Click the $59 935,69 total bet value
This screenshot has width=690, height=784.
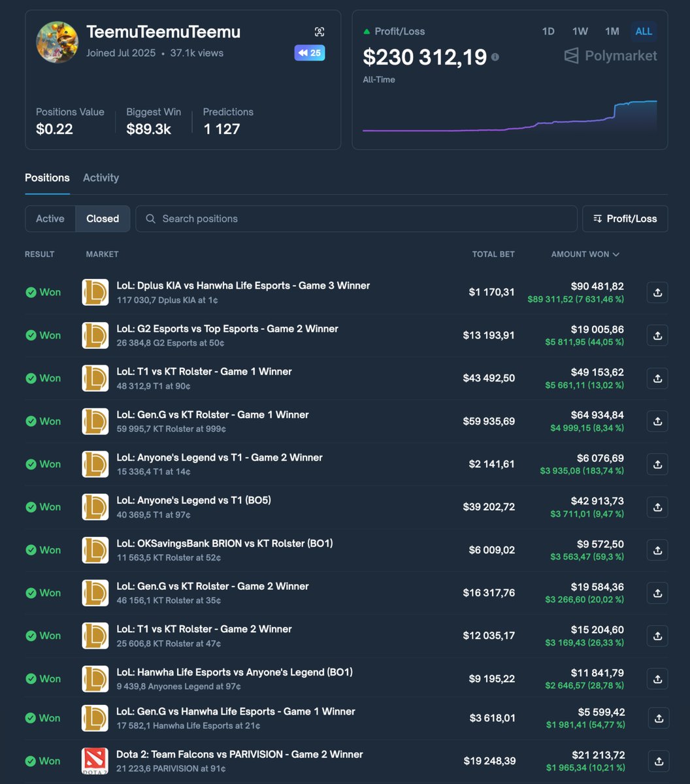click(489, 421)
